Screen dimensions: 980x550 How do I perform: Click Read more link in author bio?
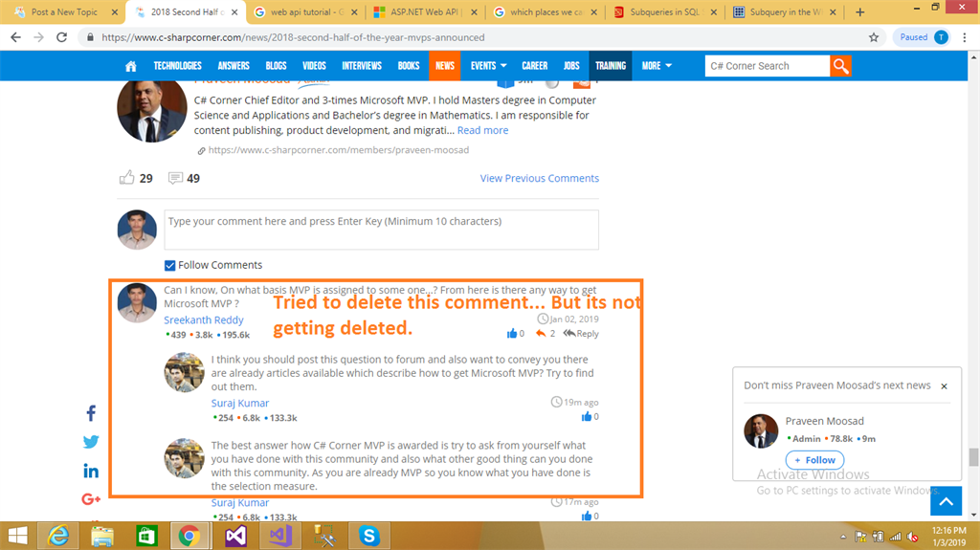(482, 130)
